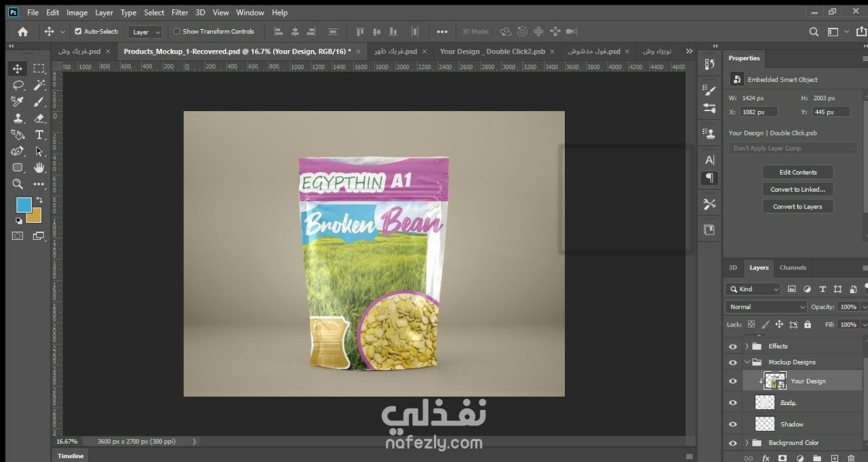Create a new layer
Viewport: 868px width, 462px height.
[835, 459]
